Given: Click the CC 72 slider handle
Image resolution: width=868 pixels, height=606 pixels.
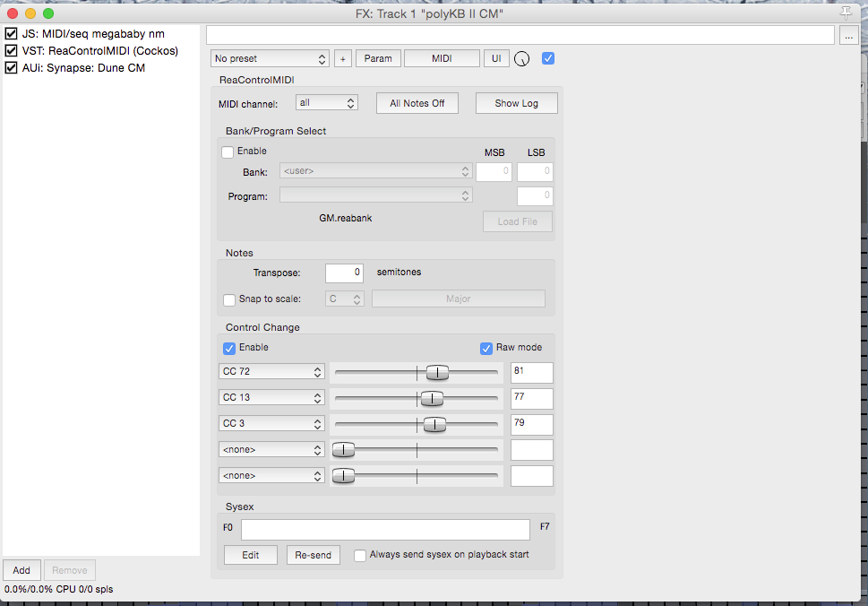Looking at the screenshot, I should tap(437, 373).
